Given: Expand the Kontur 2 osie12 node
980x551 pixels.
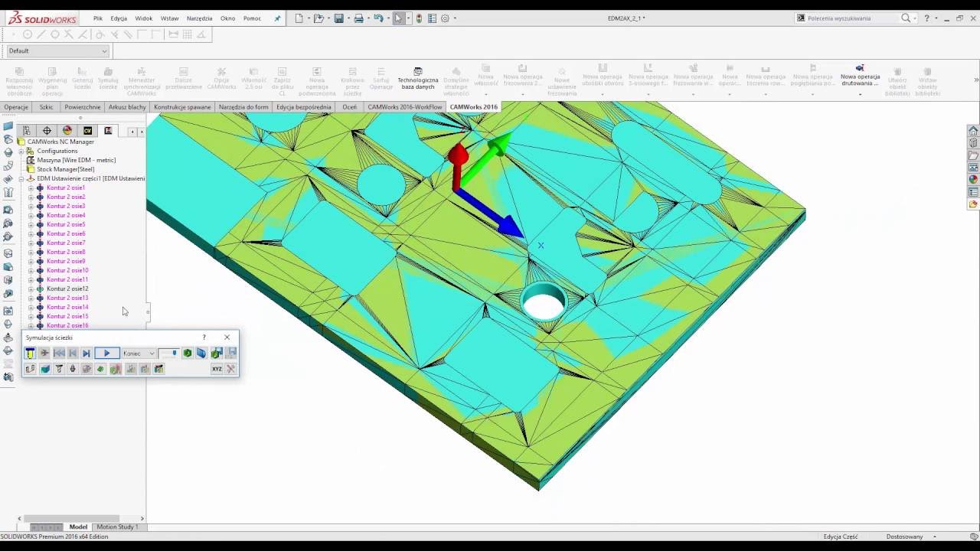Looking at the screenshot, I should (x=31, y=289).
